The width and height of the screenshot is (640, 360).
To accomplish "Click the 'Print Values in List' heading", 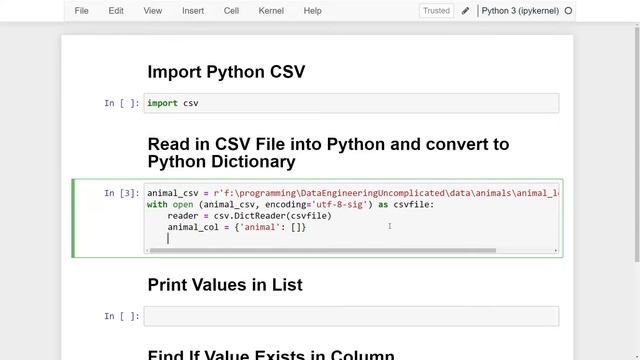I will click(x=225, y=285).
